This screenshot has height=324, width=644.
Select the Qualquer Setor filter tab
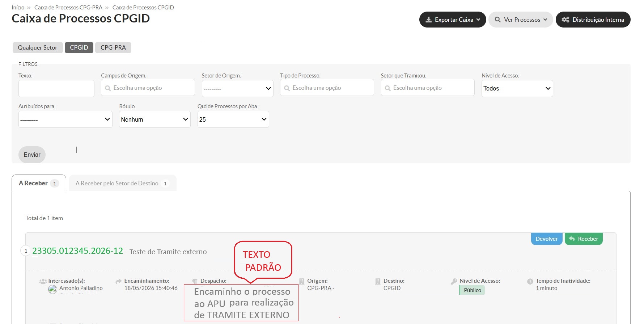pos(38,47)
